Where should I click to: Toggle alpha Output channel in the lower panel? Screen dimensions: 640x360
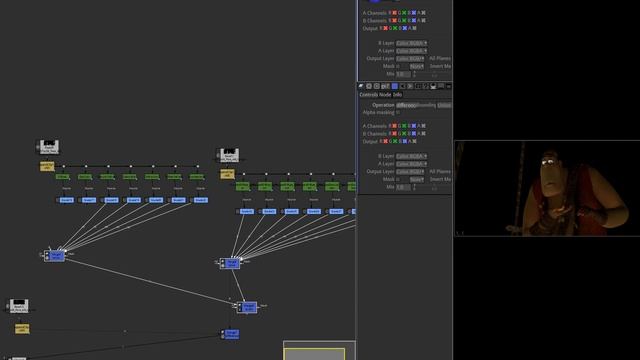414,141
